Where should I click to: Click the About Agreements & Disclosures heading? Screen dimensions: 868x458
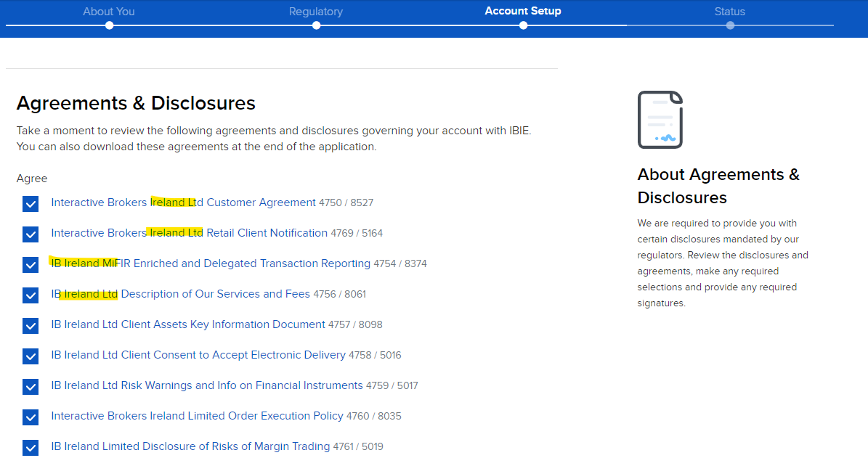click(718, 186)
